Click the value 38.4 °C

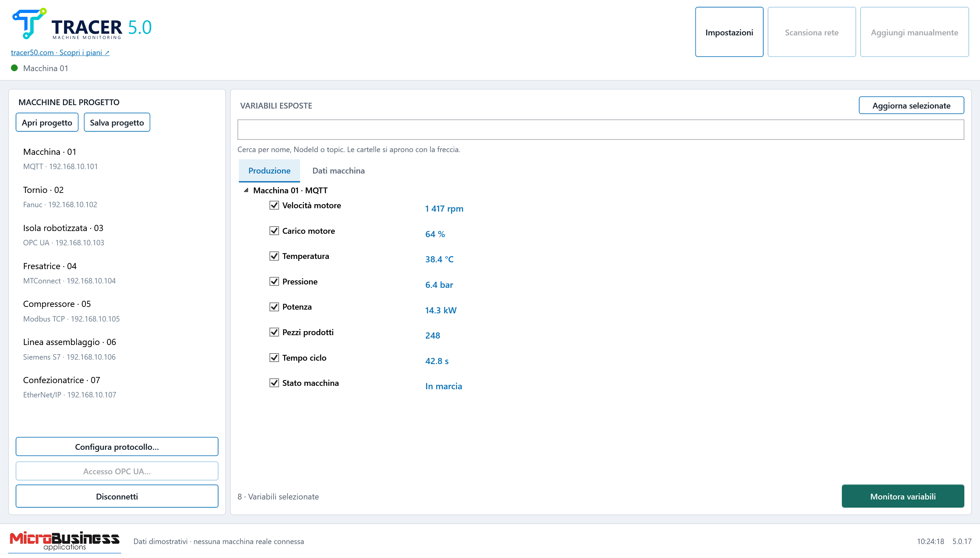[439, 260]
